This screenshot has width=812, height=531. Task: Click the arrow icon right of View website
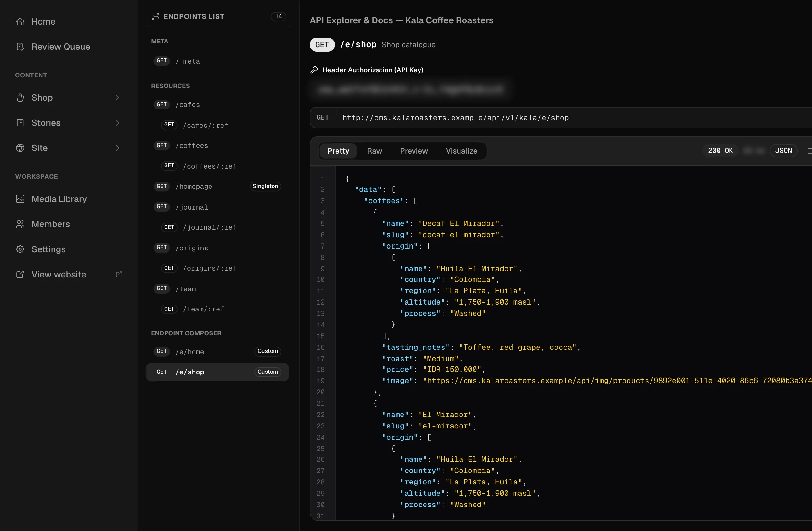119,275
